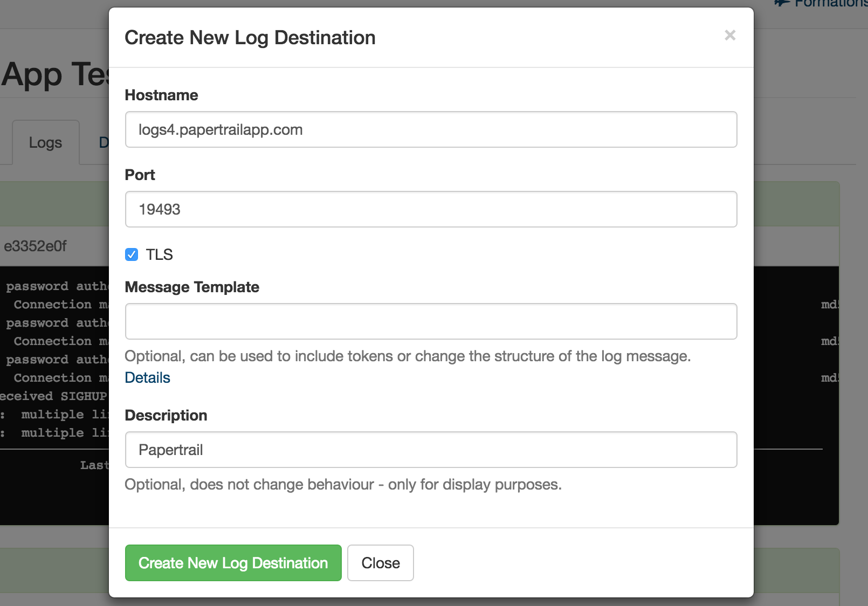Focus the Hostname input field
This screenshot has height=606, width=868.
tap(431, 130)
